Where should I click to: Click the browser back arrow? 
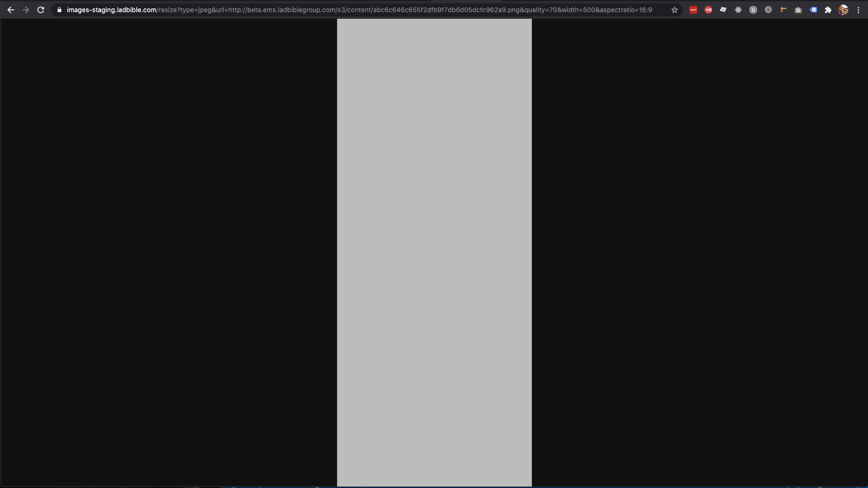point(10,9)
